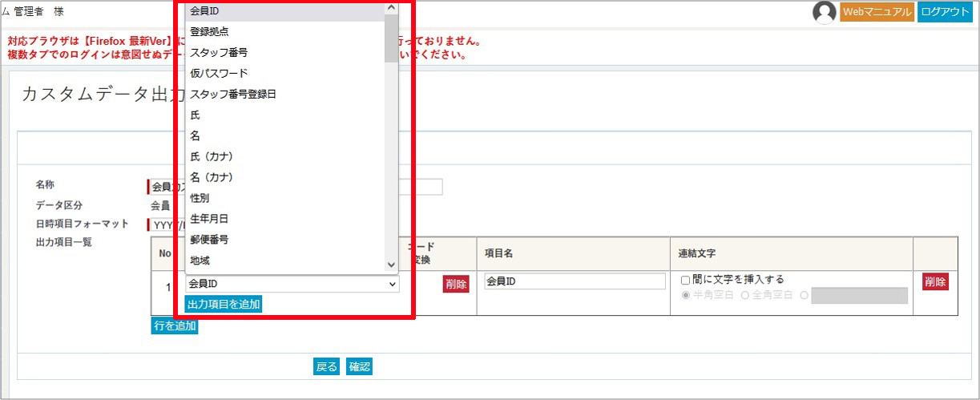Click the データ区分 label

[59, 205]
